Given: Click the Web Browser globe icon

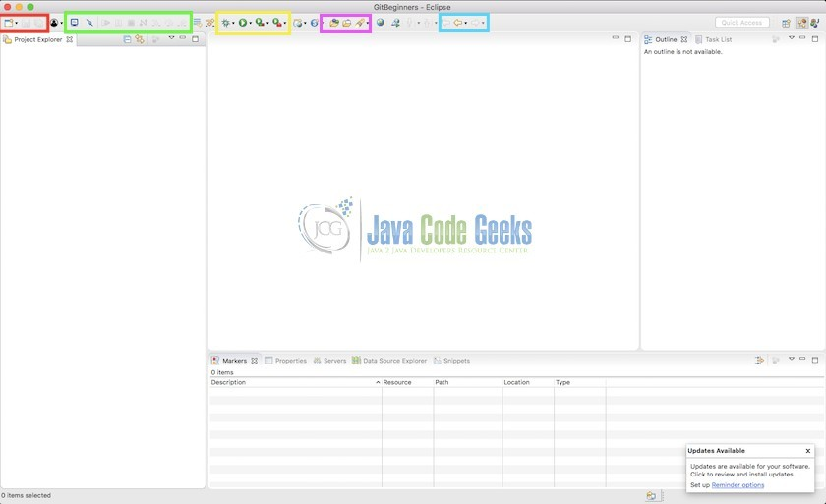Looking at the screenshot, I should 380,23.
